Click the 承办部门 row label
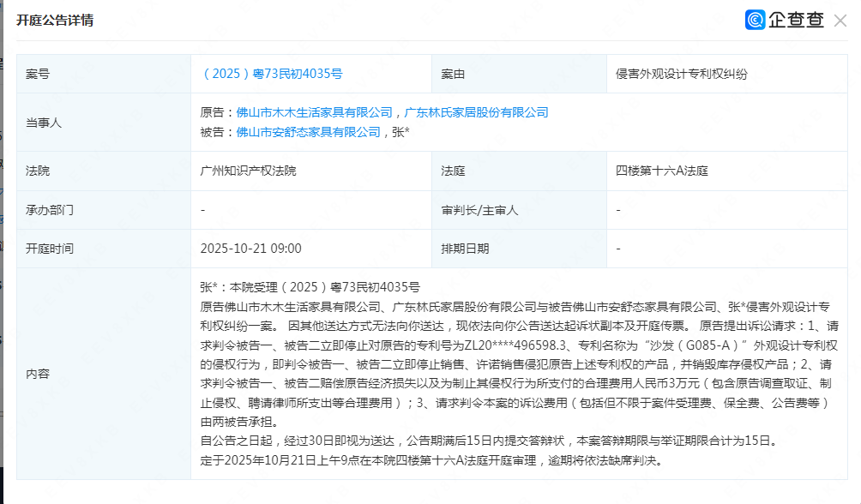This screenshot has width=861, height=504. [50, 210]
